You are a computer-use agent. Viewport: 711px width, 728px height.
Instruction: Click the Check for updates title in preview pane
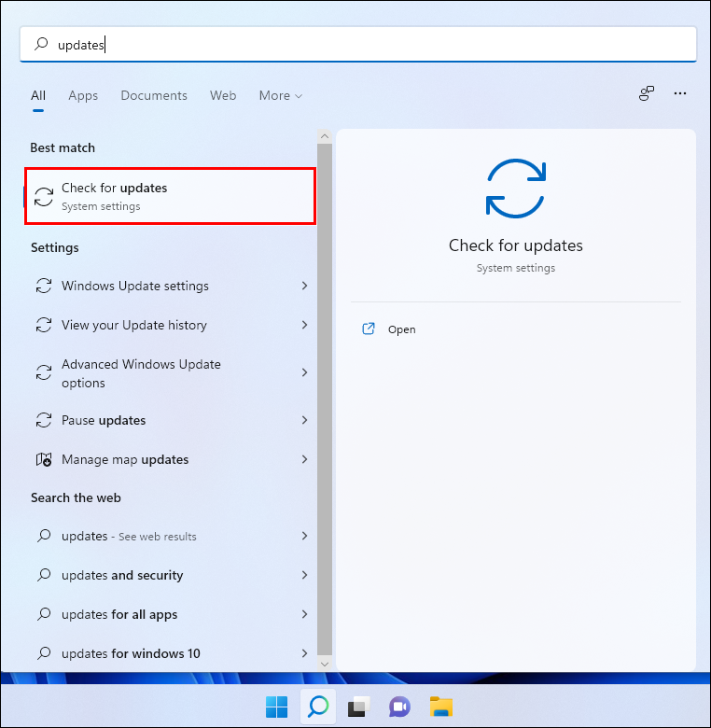[x=516, y=245]
